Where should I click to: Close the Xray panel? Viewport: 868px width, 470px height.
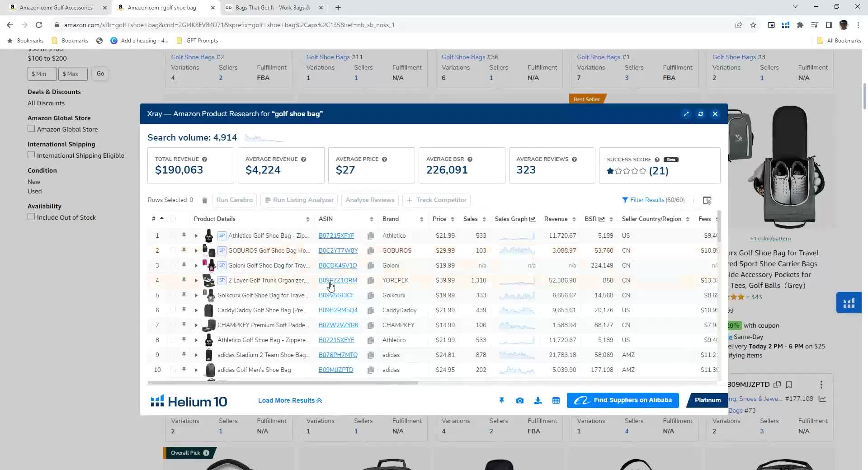[x=715, y=114]
